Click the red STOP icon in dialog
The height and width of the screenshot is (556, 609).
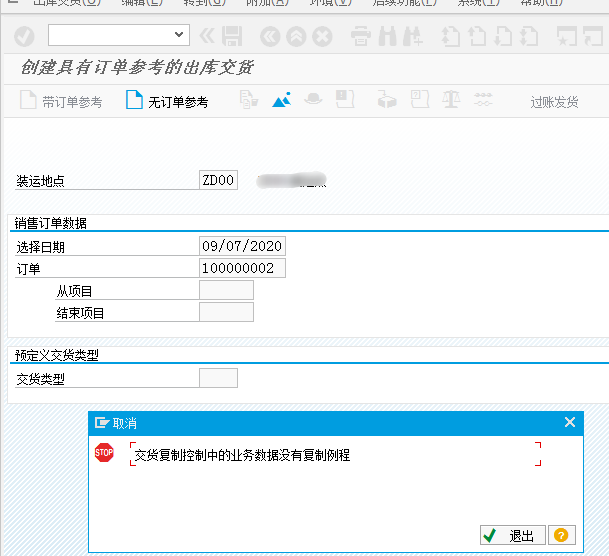point(104,452)
